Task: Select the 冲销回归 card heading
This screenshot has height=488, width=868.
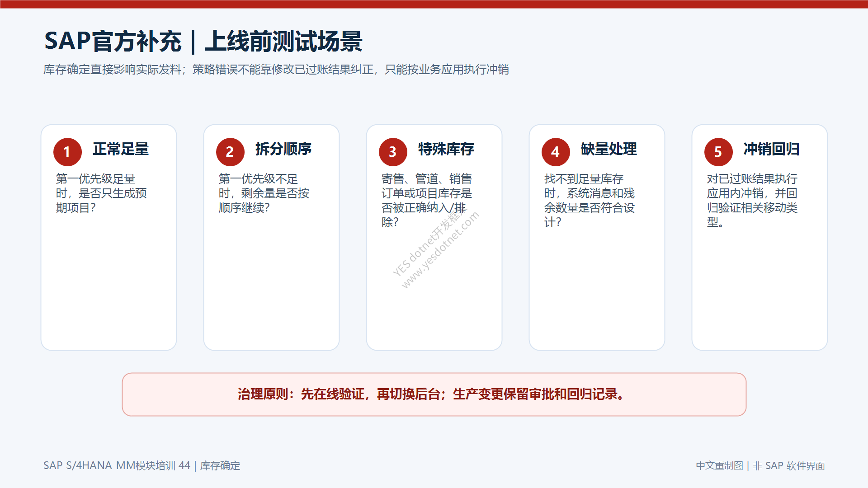Action: [x=772, y=149]
